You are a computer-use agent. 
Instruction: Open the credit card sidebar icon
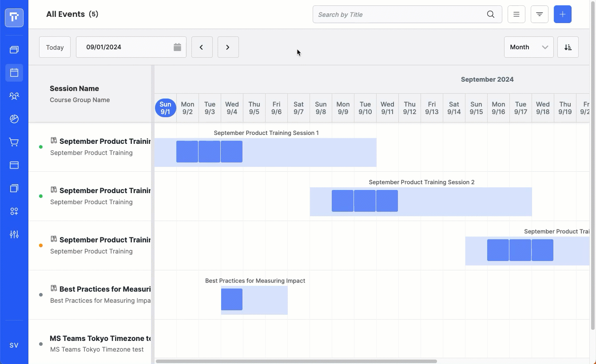[x=14, y=165]
